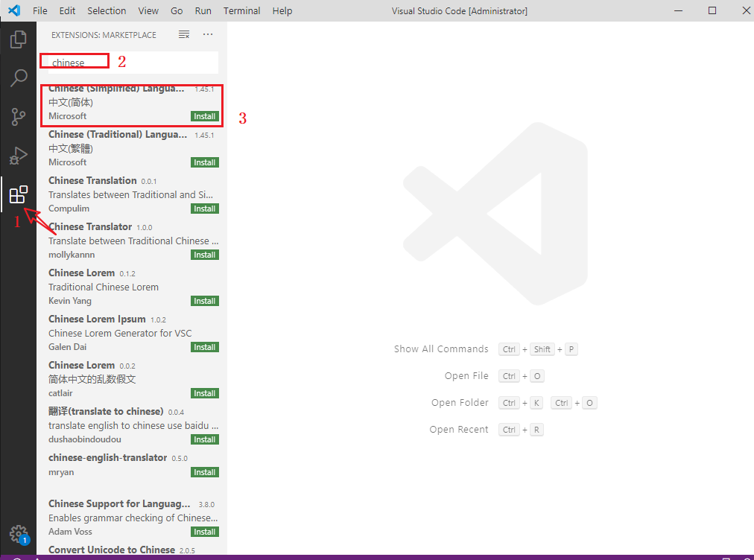
Task: Open the Run and Debug view
Action: [x=19, y=156]
